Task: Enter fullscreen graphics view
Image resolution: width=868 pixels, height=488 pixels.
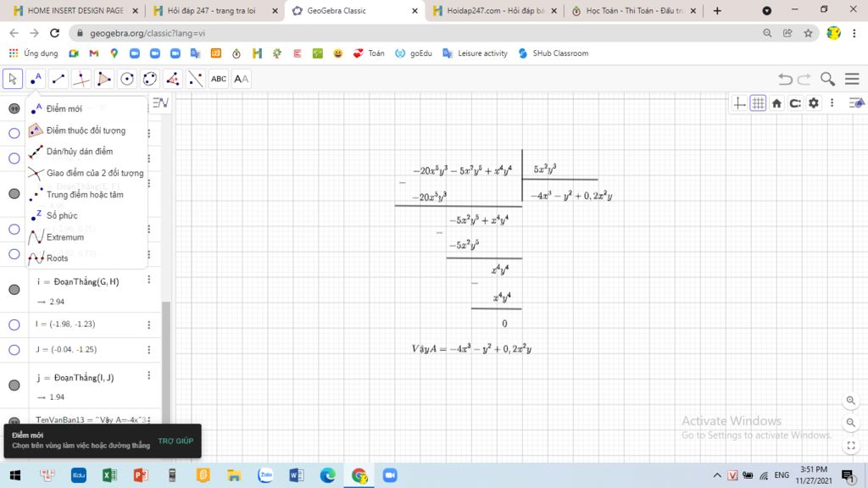Action: [851, 446]
